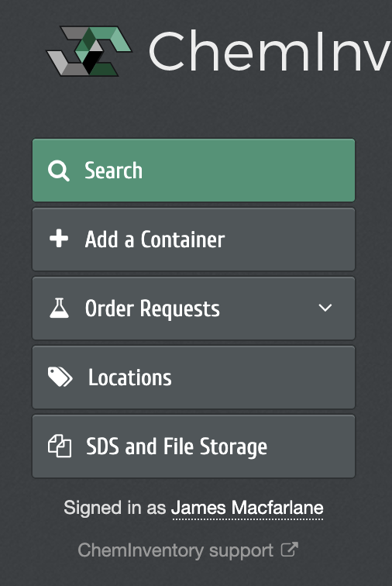Click the plus icon for adding container
This screenshot has height=586, width=392.
click(x=59, y=239)
